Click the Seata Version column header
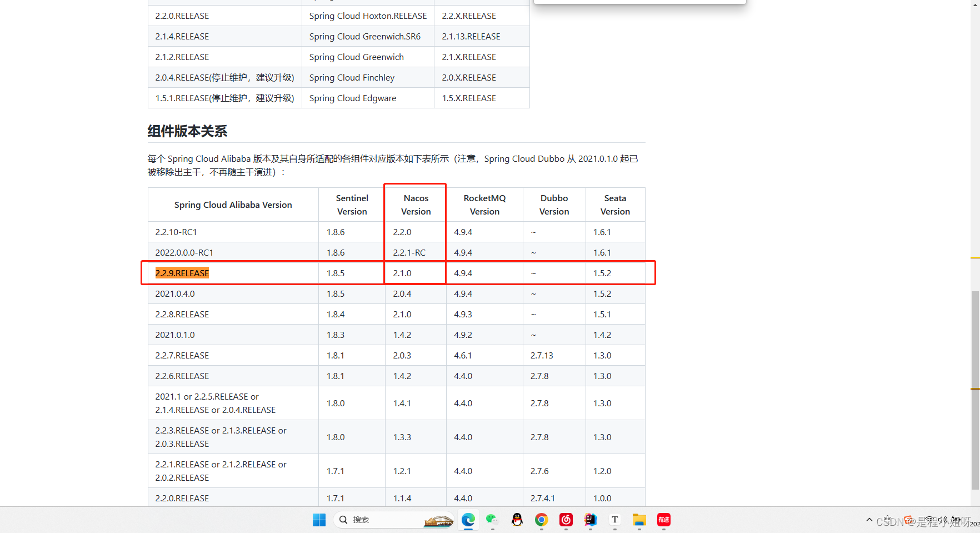The image size is (980, 533). [616, 205]
